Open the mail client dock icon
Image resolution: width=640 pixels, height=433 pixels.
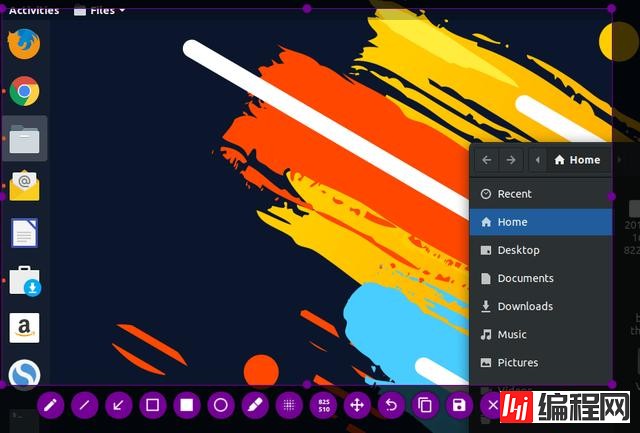coord(24,186)
